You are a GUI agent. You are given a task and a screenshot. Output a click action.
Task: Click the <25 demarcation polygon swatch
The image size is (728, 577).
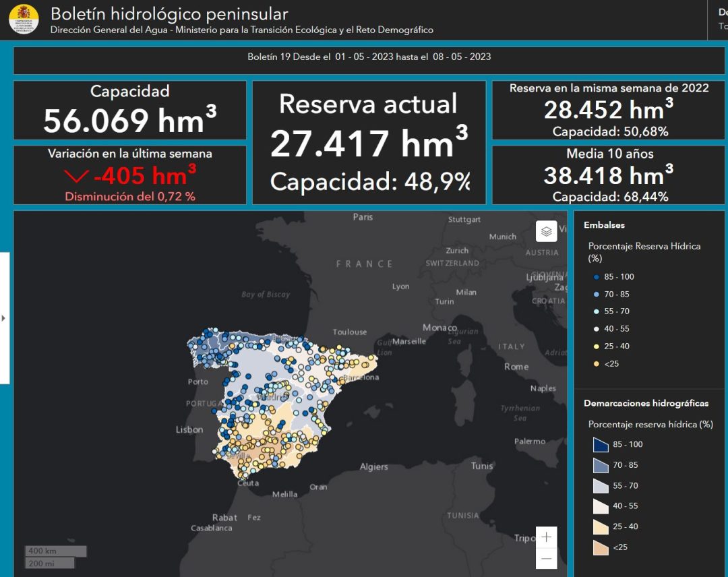[601, 547]
